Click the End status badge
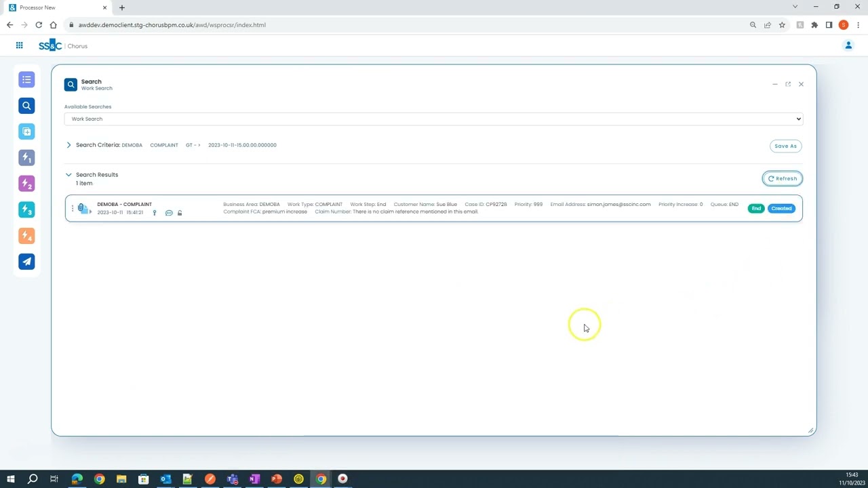The width and height of the screenshot is (868, 488). (x=756, y=209)
